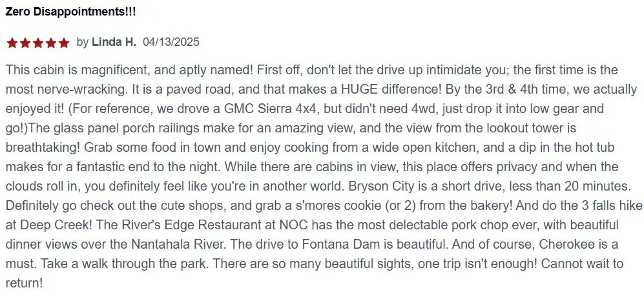Click the third red rating star
This screenshot has width=644, height=301.
[37, 43]
